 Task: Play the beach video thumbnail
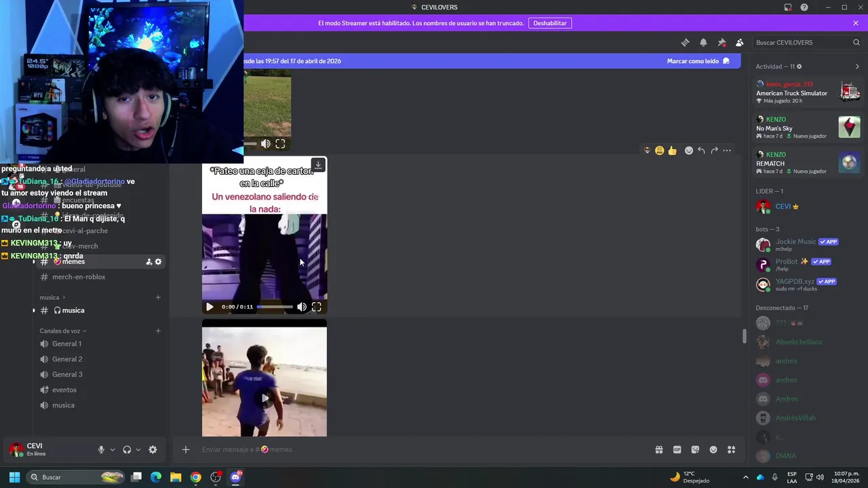click(x=264, y=399)
